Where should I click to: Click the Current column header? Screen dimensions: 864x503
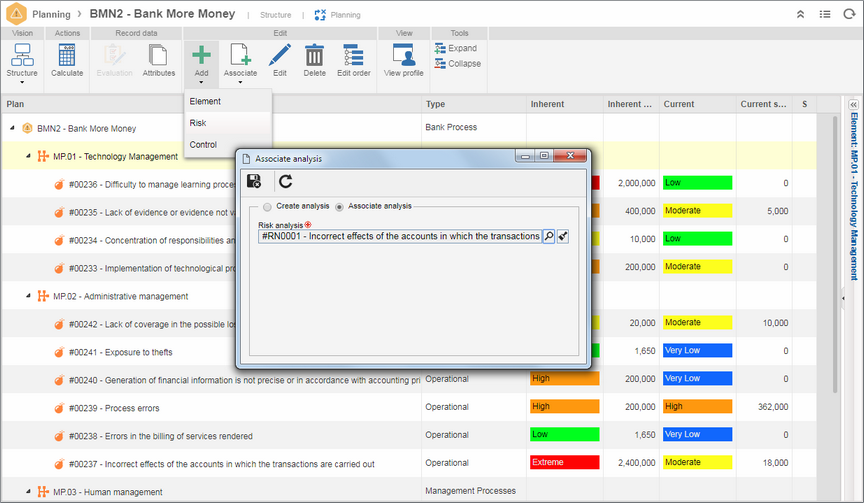[x=697, y=104]
